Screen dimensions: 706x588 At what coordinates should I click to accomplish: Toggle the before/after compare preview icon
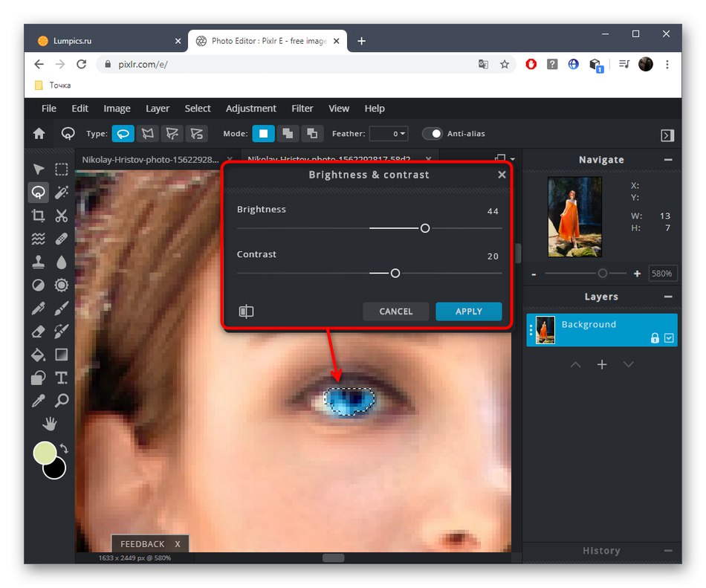coord(246,311)
